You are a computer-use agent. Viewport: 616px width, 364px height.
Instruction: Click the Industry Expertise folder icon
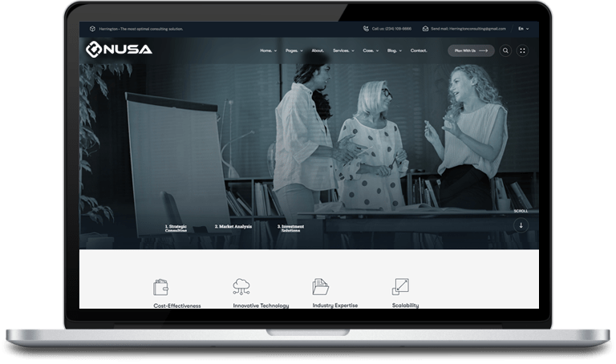[321, 287]
